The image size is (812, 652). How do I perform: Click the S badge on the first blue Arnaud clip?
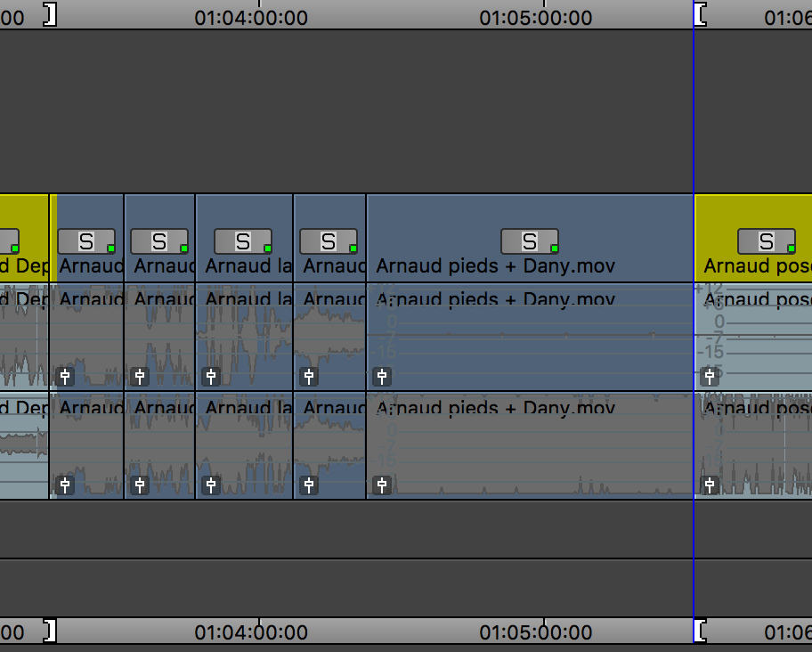tap(85, 241)
